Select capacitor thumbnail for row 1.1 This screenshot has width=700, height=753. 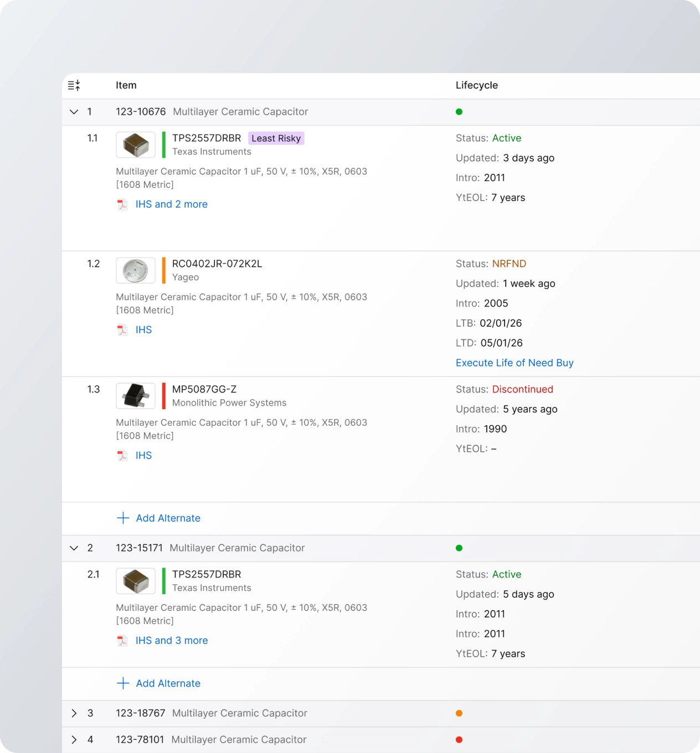(x=136, y=145)
